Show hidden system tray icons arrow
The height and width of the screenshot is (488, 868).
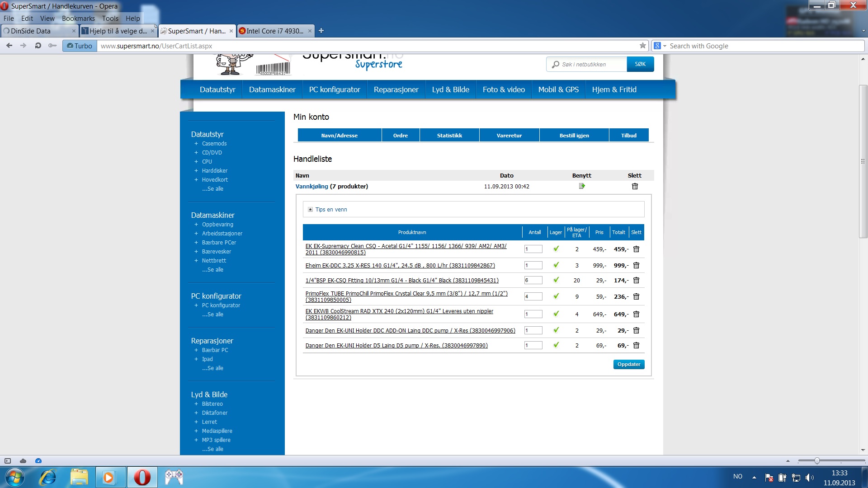tap(754, 477)
